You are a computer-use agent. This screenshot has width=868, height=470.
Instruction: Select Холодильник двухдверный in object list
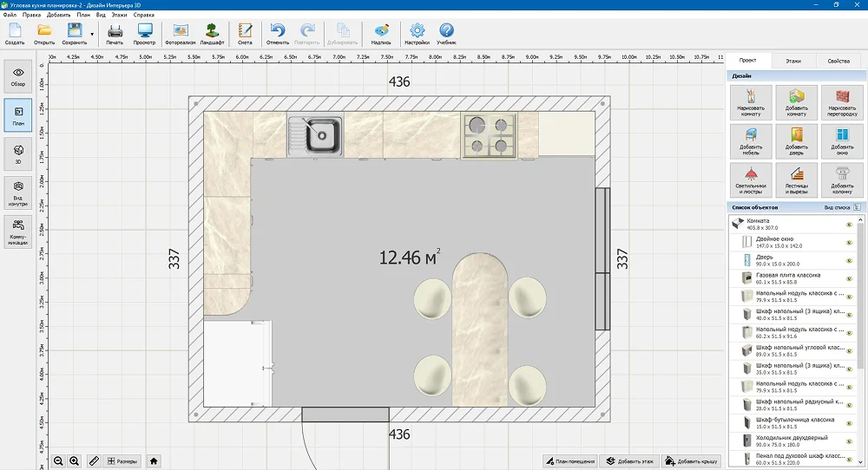(x=790, y=441)
